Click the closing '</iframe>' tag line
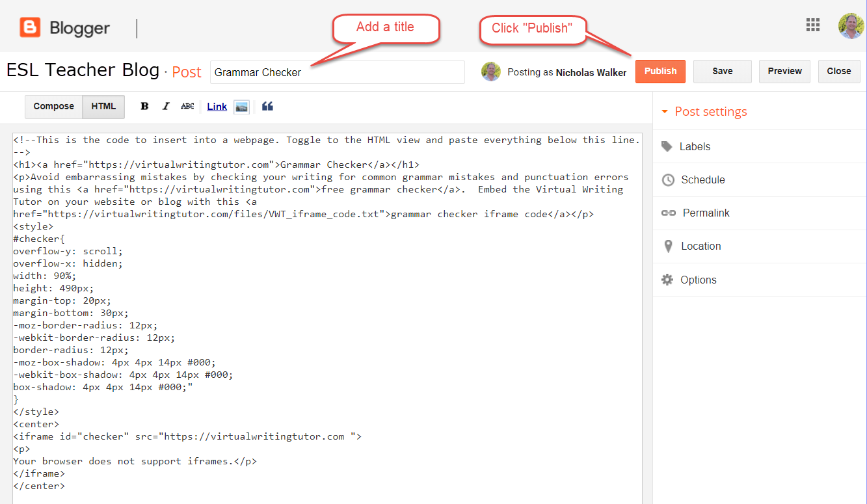 tap(39, 473)
